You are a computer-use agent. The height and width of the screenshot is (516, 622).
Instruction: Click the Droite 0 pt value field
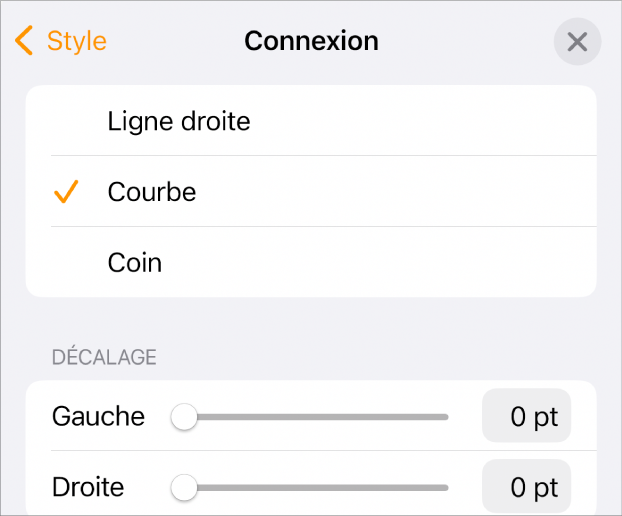pyautogui.click(x=527, y=488)
